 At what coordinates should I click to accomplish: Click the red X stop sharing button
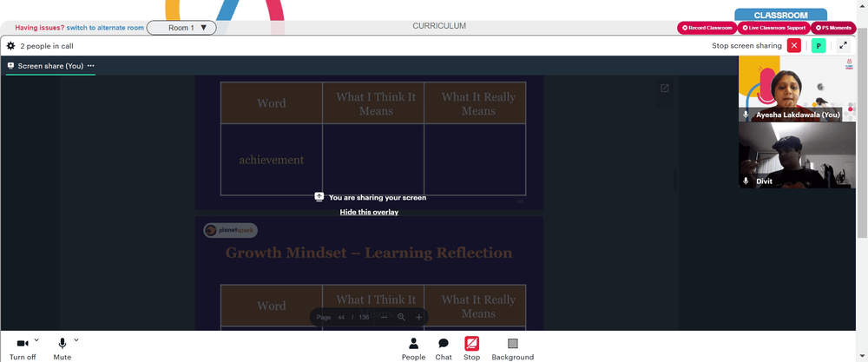point(794,46)
